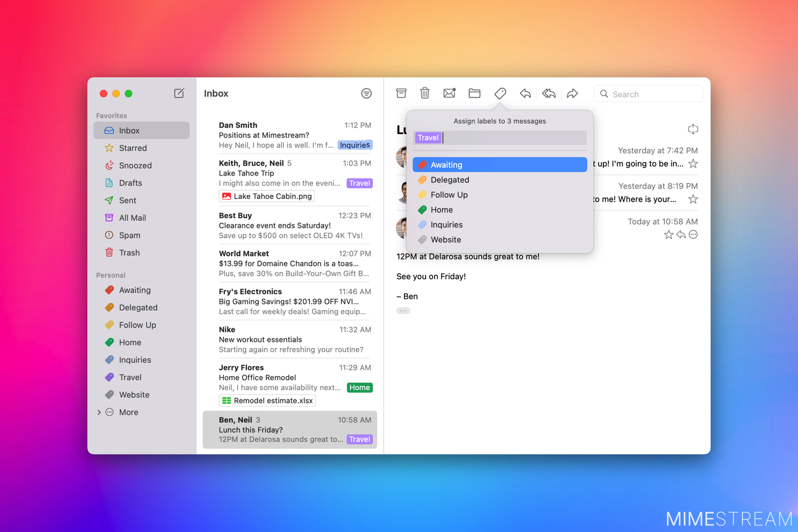Star the Yesterday 7:42 PM message

coord(693,164)
